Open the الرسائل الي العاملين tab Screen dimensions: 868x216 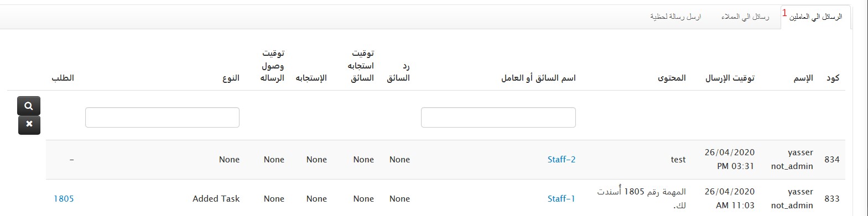815,17
